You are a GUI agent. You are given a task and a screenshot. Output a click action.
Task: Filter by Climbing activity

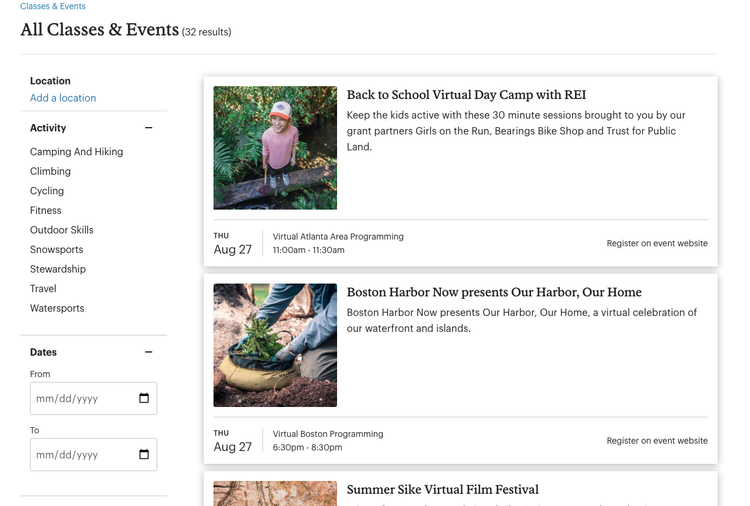coord(50,171)
